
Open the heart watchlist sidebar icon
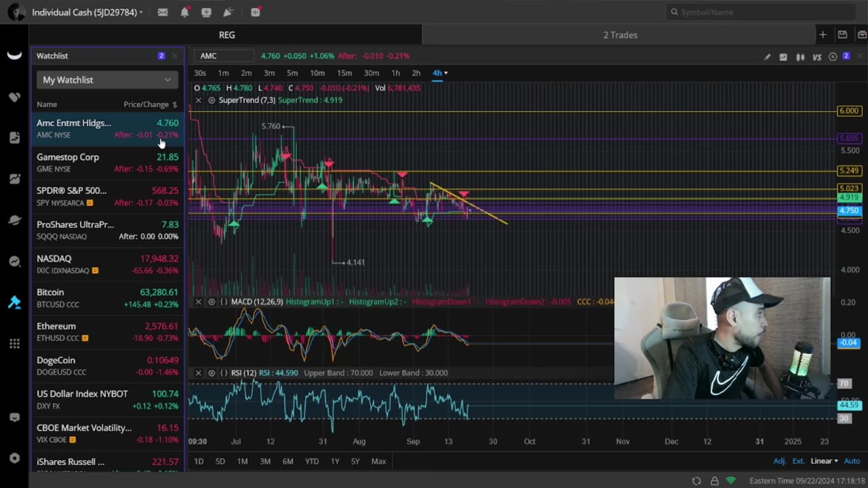point(14,97)
